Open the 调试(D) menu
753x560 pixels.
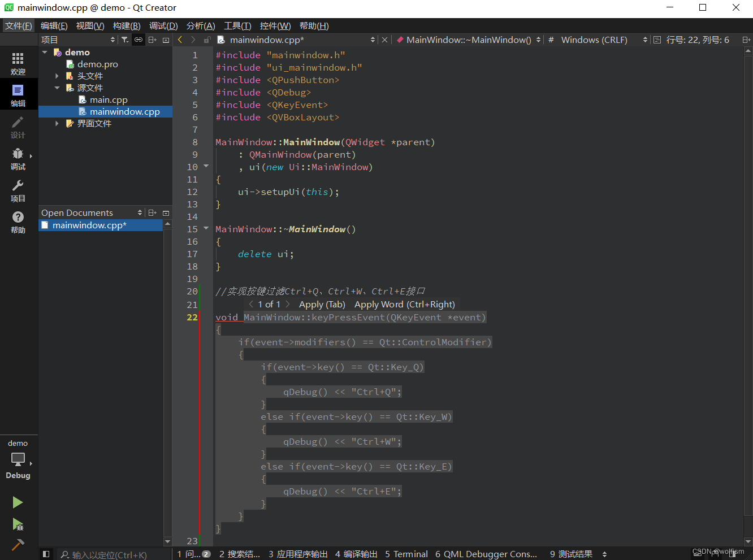pyautogui.click(x=163, y=26)
